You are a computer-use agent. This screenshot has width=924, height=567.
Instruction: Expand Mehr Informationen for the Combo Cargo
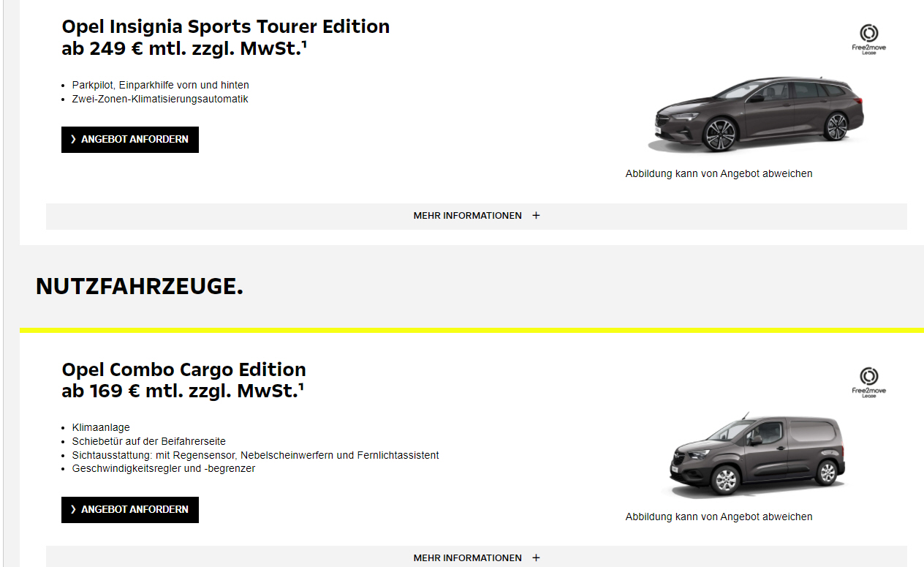(x=468, y=557)
